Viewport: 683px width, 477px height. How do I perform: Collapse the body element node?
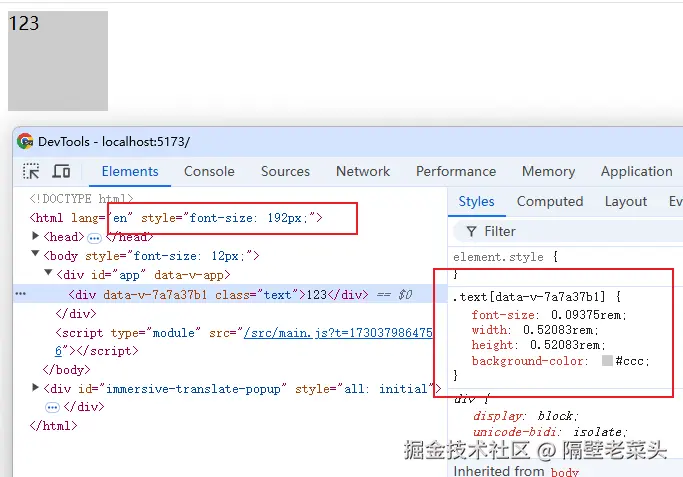click(35, 253)
